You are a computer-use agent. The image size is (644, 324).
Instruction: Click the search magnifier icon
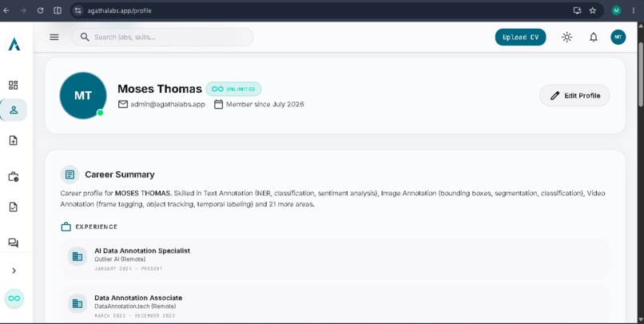pos(85,37)
